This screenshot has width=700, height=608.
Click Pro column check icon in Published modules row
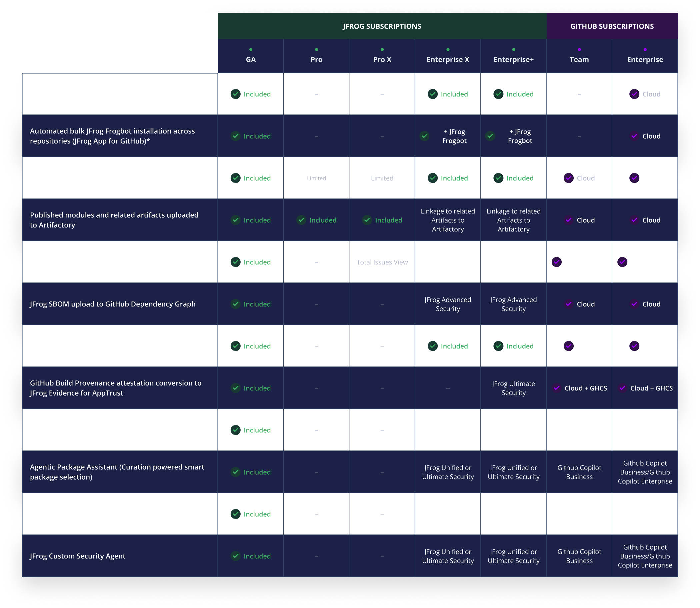point(301,220)
